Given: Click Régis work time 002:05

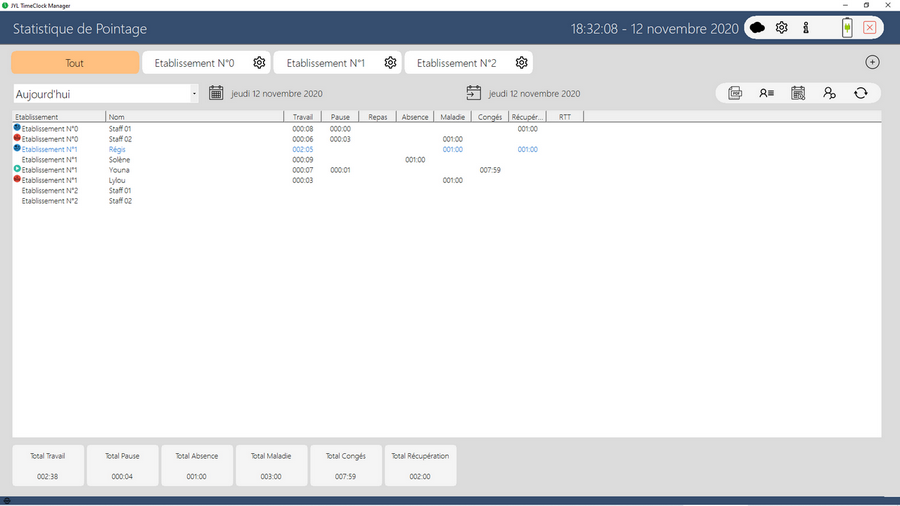Looking at the screenshot, I should click(302, 149).
